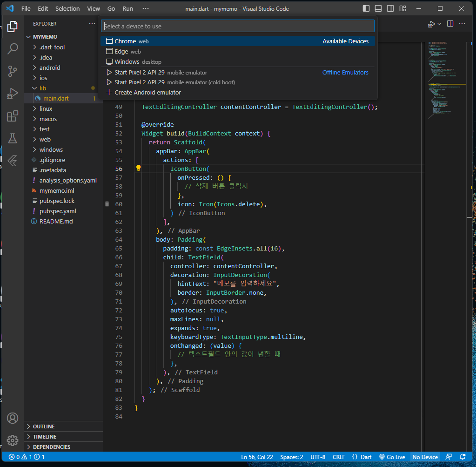This screenshot has height=467, width=476.
Task: Select Edge web device
Action: (x=238, y=51)
